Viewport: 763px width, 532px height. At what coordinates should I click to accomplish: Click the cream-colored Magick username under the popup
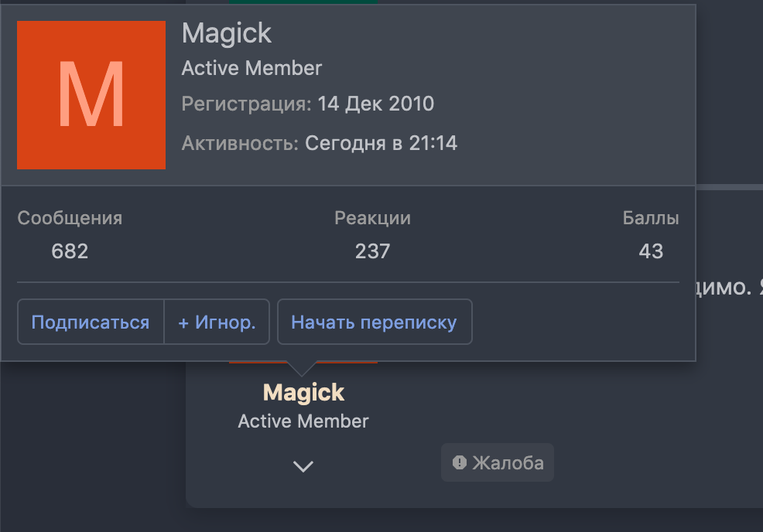[303, 392]
